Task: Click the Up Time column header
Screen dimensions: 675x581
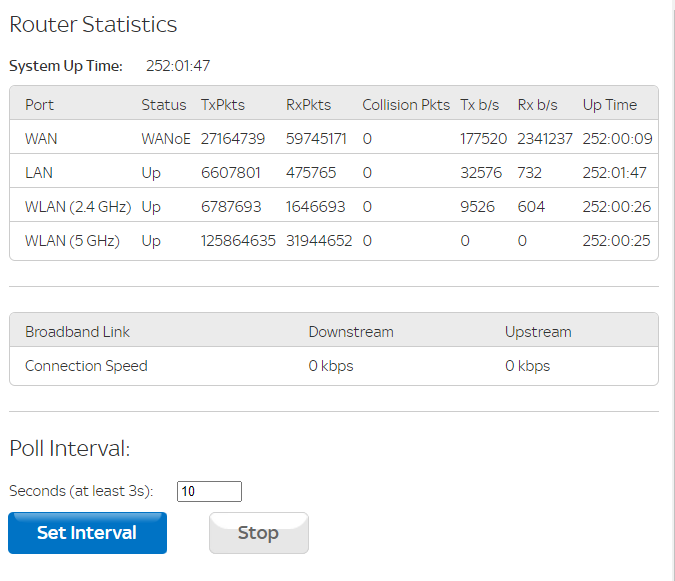Action: 609,105
